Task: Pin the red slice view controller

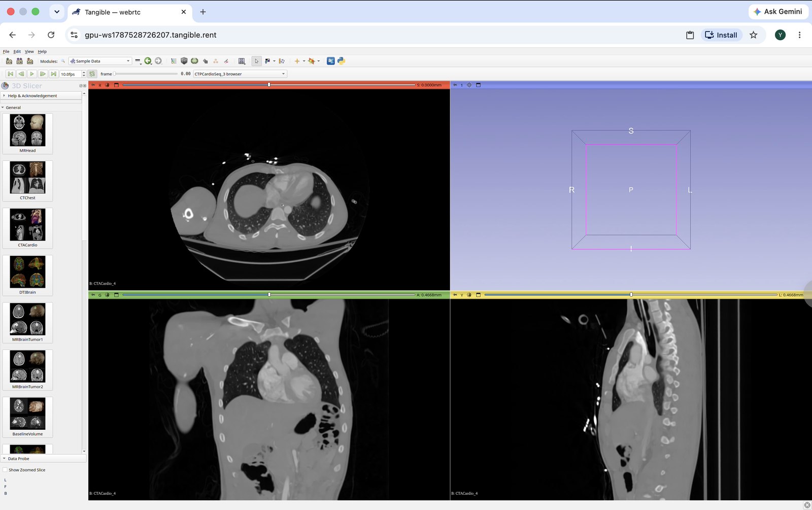Action: (93, 85)
